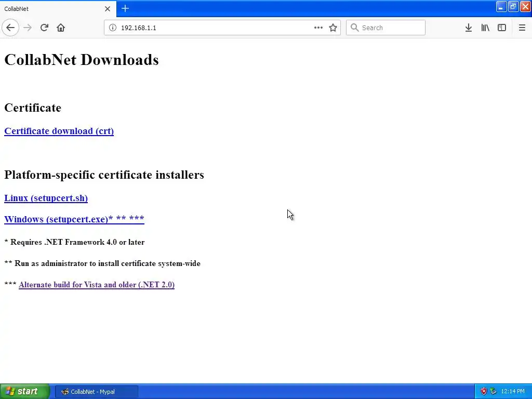Click the 12:14 PM system clock
Image resolution: width=532 pixels, height=399 pixels.
pyautogui.click(x=512, y=391)
